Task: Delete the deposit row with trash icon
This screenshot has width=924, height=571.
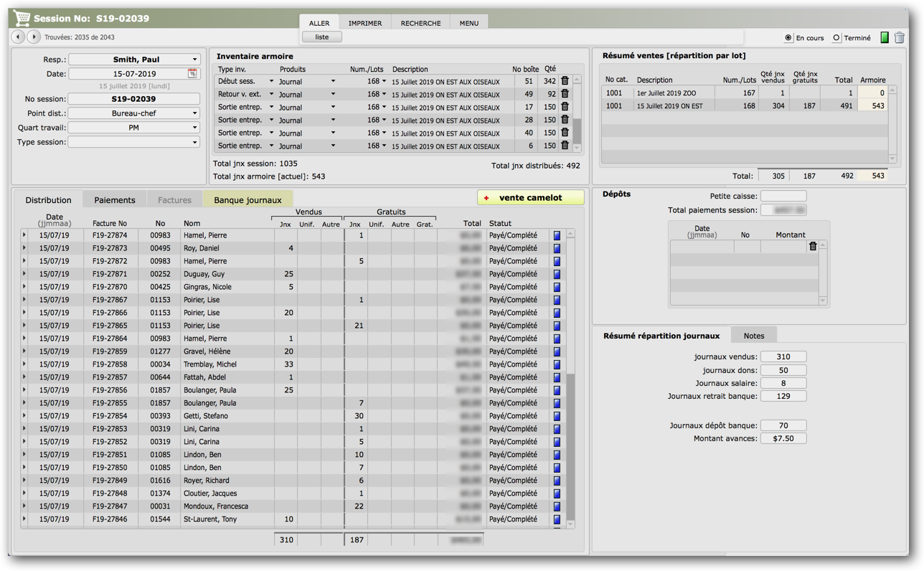Action: [813, 246]
